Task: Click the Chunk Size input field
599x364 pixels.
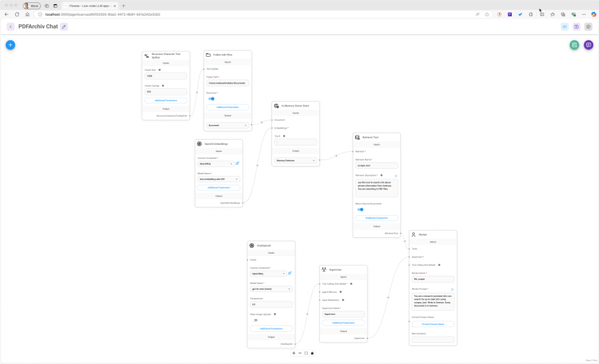Action: (166, 76)
